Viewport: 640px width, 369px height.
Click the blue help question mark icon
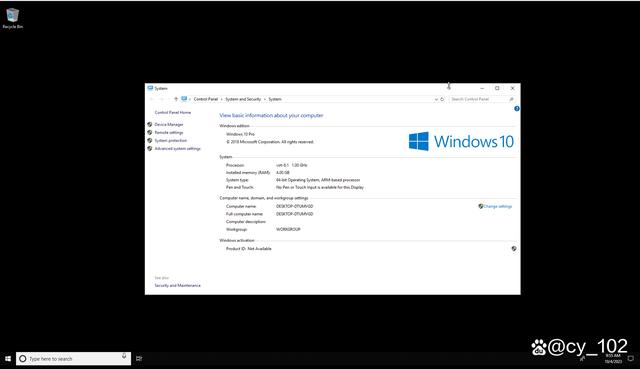[517, 109]
